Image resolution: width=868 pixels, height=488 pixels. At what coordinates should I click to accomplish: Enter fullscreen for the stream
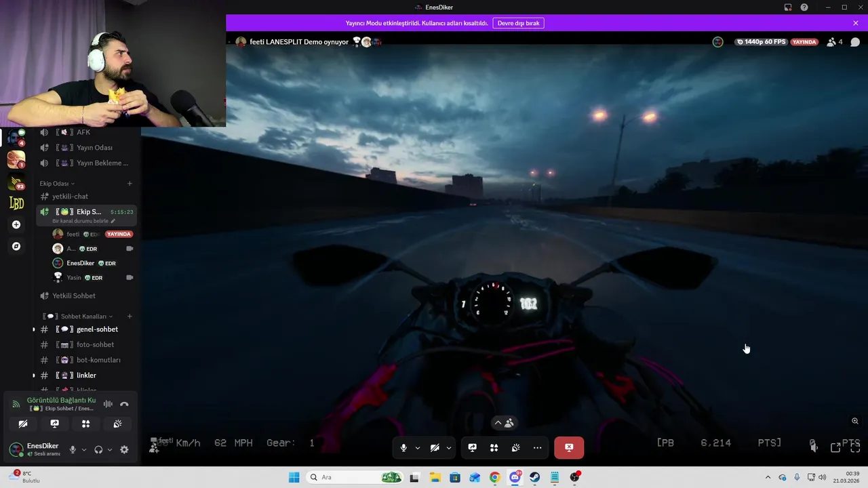click(x=855, y=447)
